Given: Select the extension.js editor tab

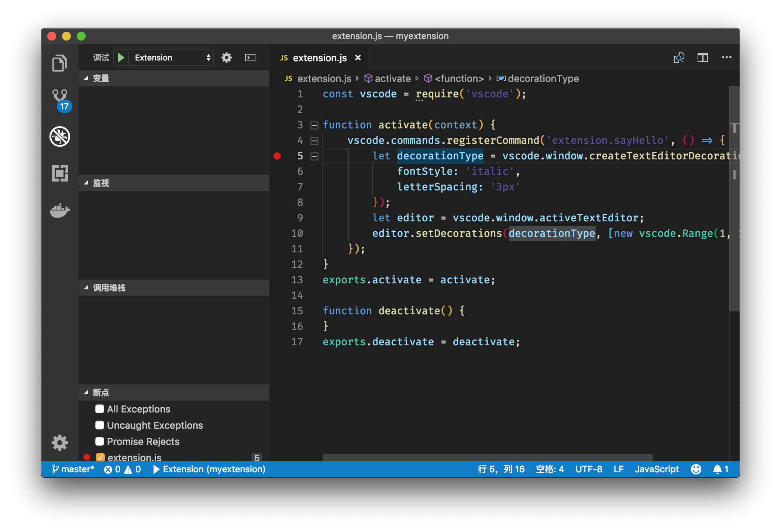Looking at the screenshot, I should point(319,58).
